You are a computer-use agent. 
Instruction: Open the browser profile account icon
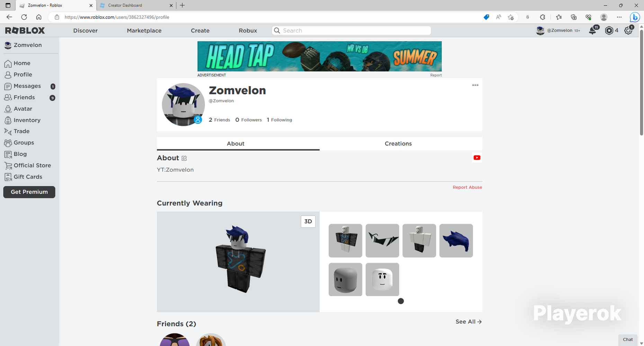pyautogui.click(x=604, y=17)
